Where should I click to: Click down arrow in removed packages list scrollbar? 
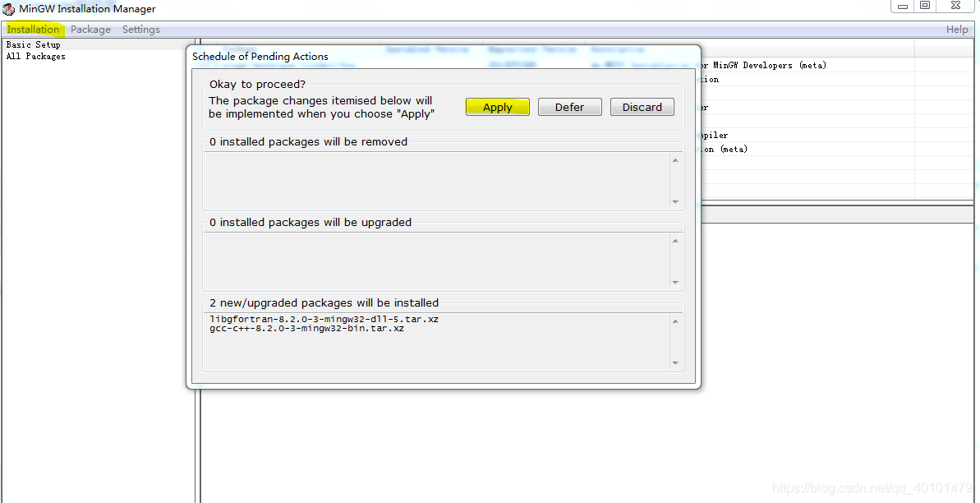pyautogui.click(x=675, y=201)
